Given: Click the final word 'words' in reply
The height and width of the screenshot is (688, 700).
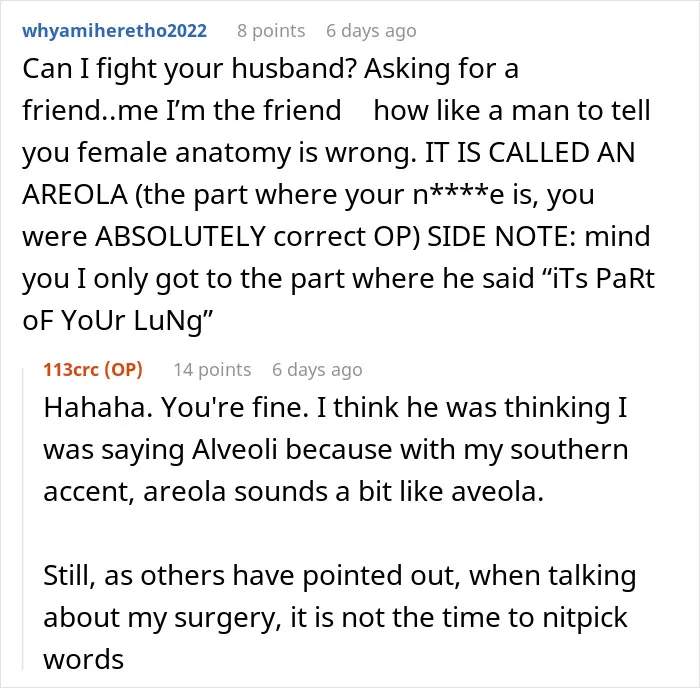Looking at the screenshot, I should coord(83,660).
